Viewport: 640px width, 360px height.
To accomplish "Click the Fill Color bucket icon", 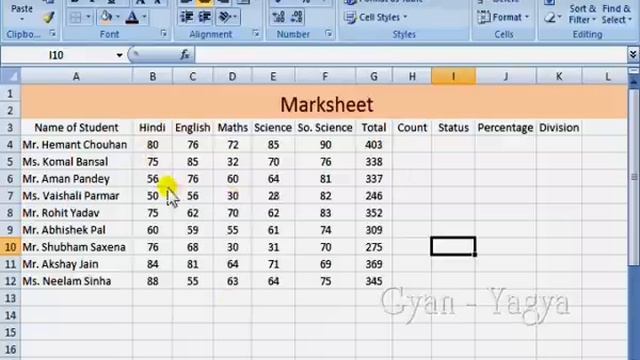I will (x=106, y=17).
